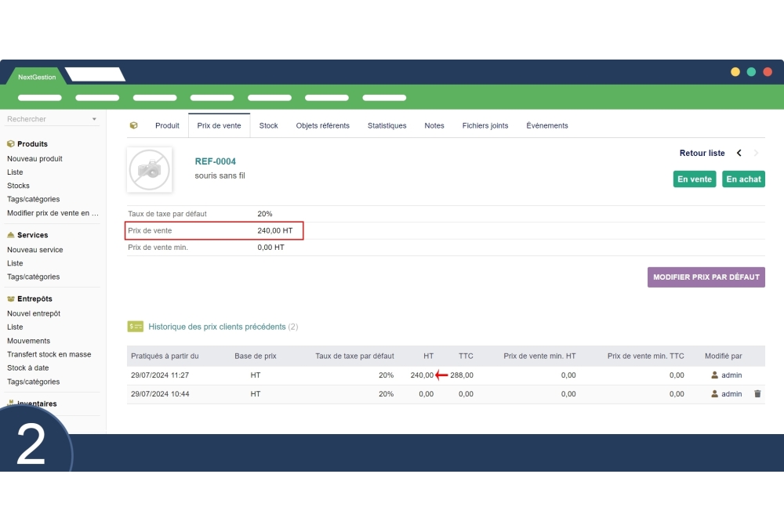Image resolution: width=784 pixels, height=532 pixels.
Task: Click the Produits box icon in sidebar
Action: [11, 144]
